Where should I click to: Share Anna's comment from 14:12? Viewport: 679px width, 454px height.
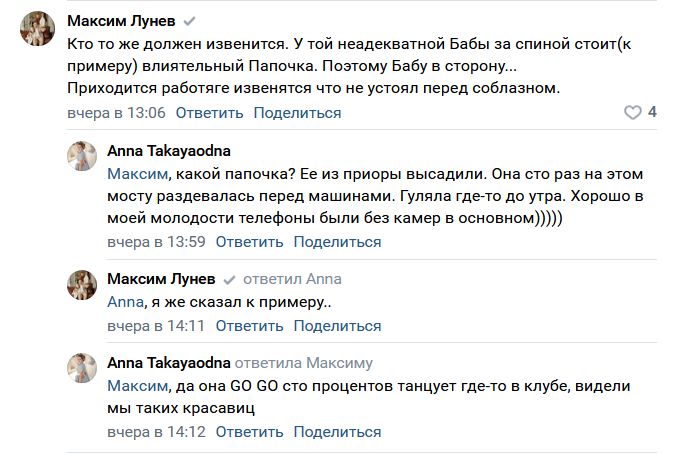(x=337, y=432)
